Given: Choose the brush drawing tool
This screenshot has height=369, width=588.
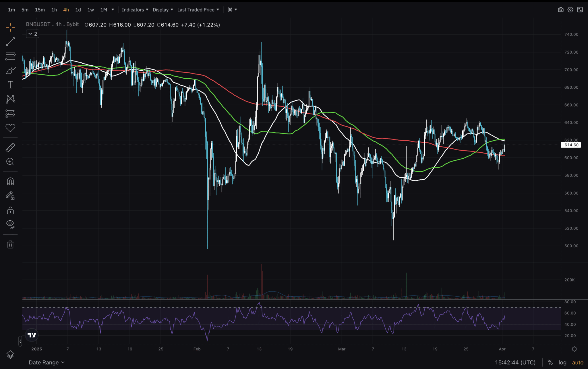Looking at the screenshot, I should (10, 71).
